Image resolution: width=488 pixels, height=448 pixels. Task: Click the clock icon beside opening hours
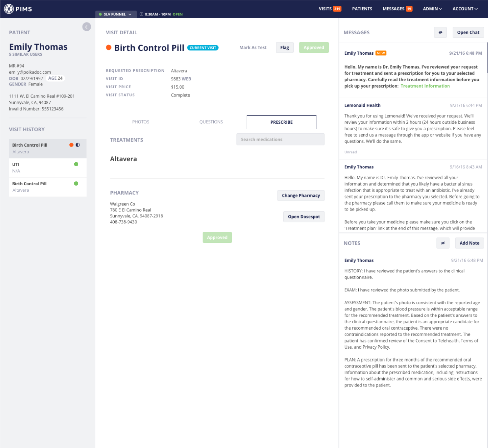[141, 14]
